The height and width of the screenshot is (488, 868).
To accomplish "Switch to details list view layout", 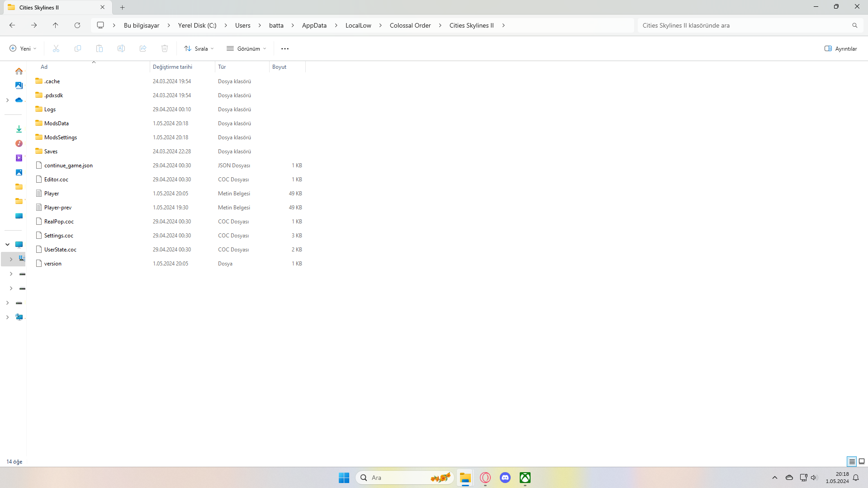I will (x=852, y=461).
